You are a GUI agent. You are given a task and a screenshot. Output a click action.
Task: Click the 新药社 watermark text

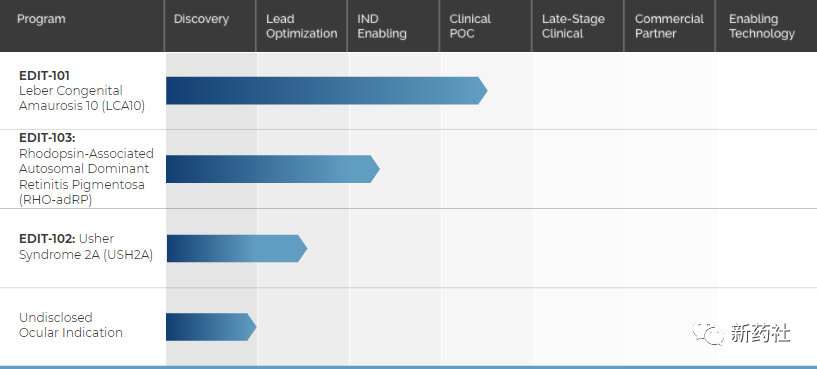tap(761, 333)
